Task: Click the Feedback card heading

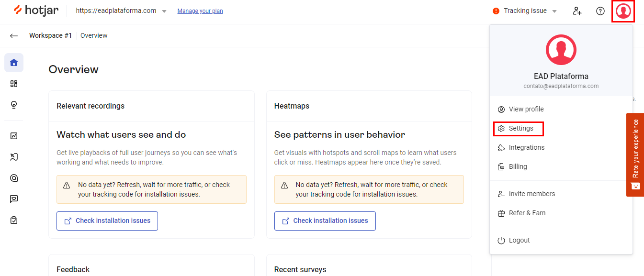Action: coord(73,270)
